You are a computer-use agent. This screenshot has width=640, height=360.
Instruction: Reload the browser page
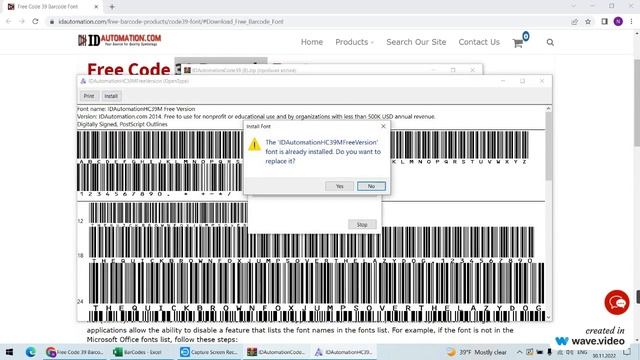pos(36,21)
